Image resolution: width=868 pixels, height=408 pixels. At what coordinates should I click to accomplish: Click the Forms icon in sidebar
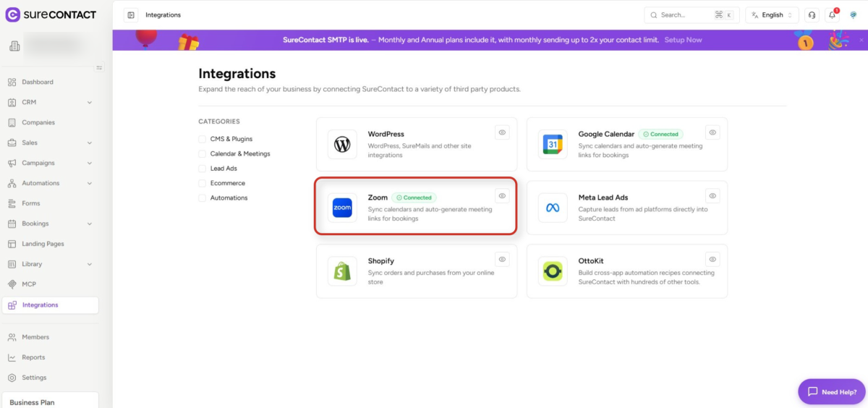(x=12, y=203)
